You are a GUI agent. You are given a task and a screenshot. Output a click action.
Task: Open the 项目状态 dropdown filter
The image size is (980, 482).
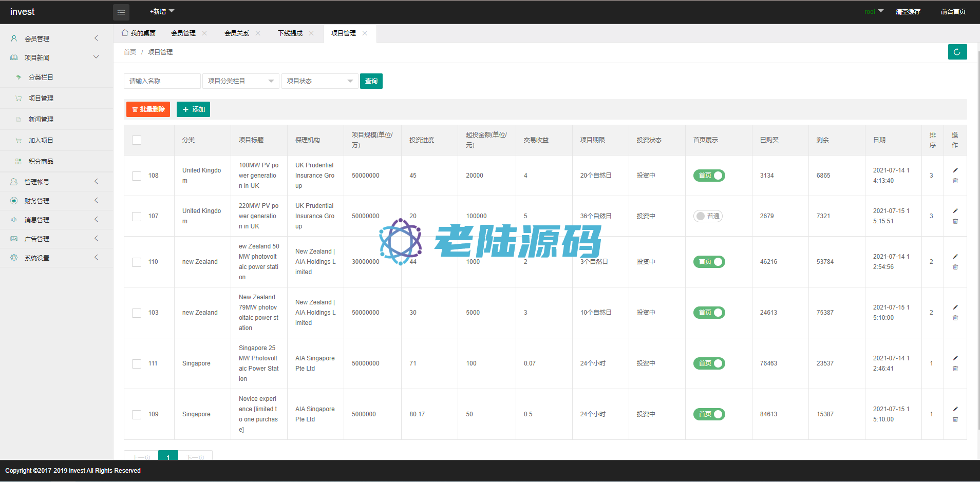319,81
